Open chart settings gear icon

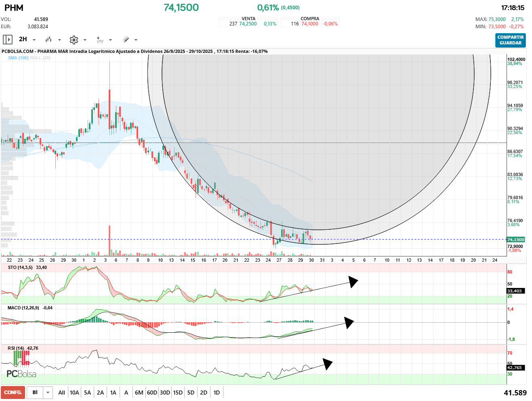point(74,40)
